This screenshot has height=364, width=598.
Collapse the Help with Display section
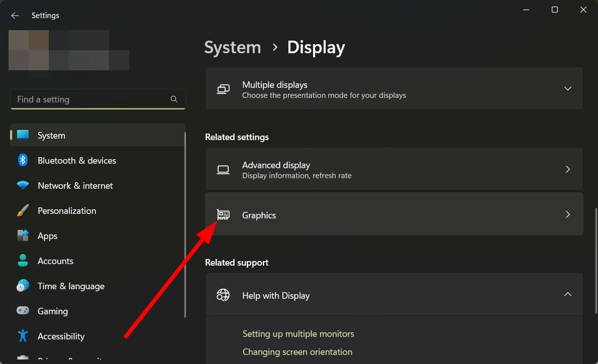click(x=567, y=294)
